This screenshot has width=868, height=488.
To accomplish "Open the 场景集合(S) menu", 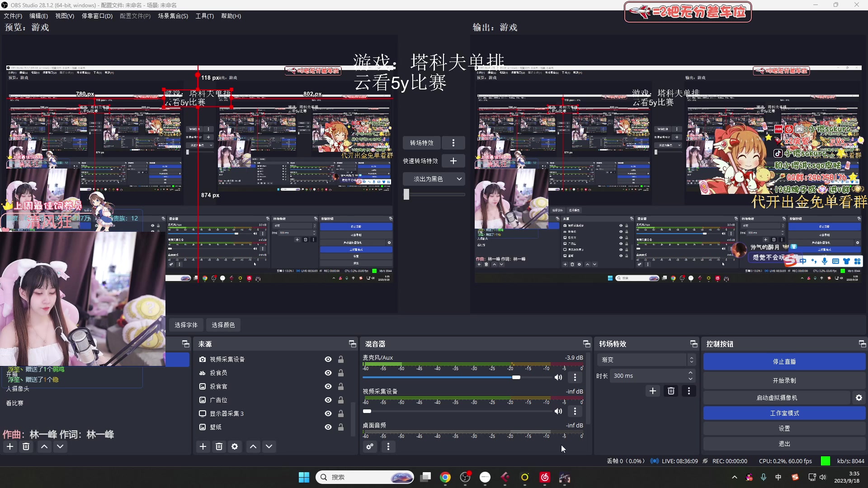I will click(x=173, y=16).
